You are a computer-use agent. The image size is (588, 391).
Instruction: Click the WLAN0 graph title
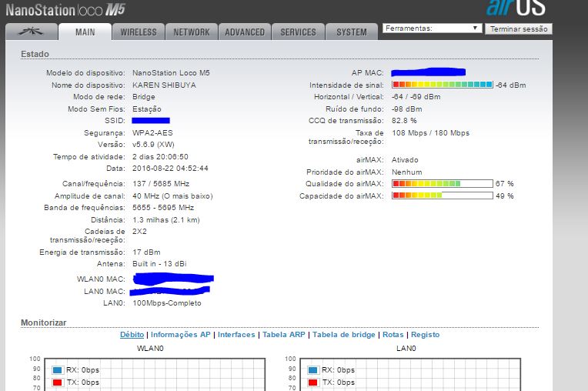(x=150, y=348)
